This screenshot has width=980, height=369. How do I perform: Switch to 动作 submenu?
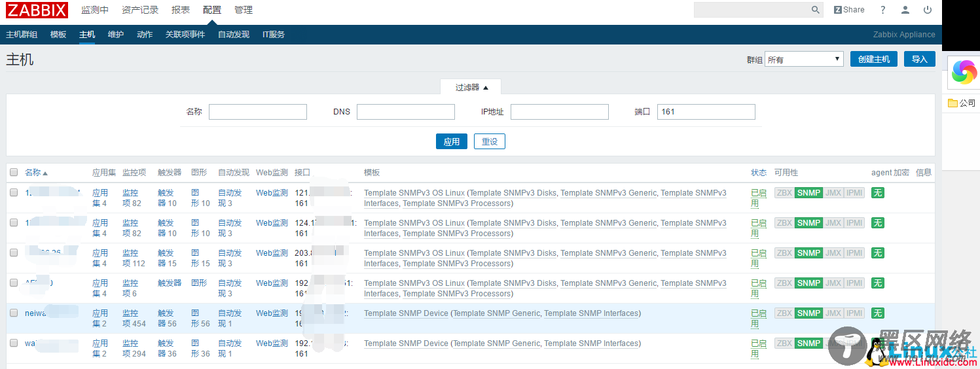(x=145, y=35)
